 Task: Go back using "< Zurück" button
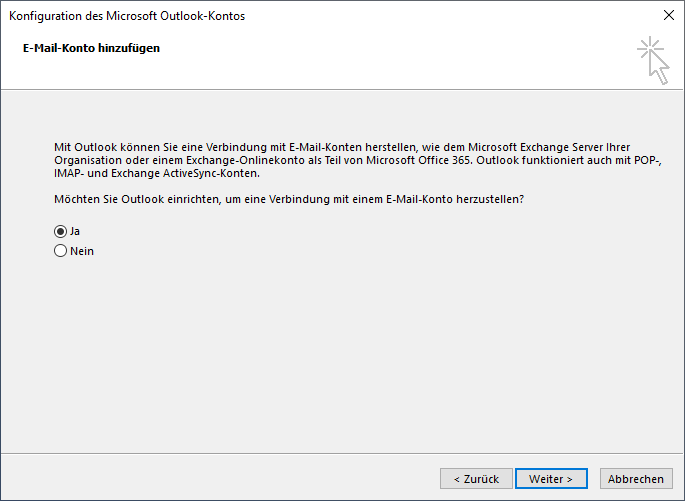[476, 479]
